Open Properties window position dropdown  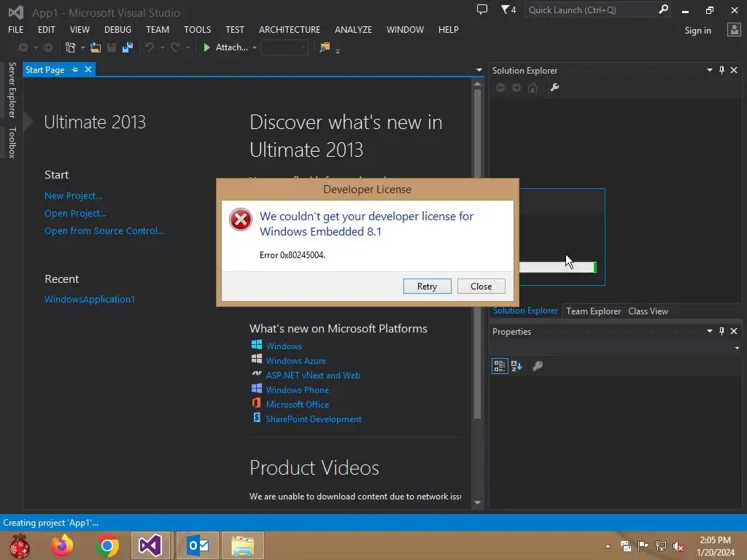[x=709, y=331]
